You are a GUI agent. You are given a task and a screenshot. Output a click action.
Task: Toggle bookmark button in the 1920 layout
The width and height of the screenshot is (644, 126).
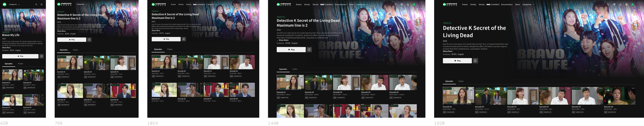coord(475,61)
